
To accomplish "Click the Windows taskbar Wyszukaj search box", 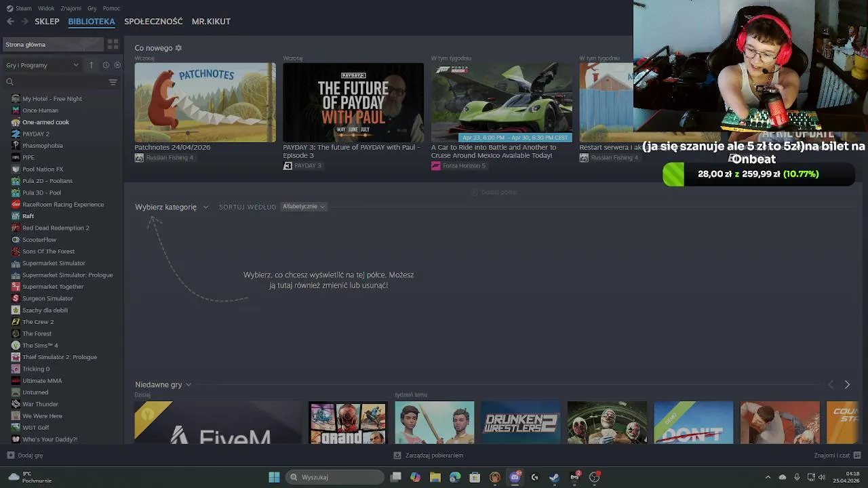I will (x=334, y=477).
